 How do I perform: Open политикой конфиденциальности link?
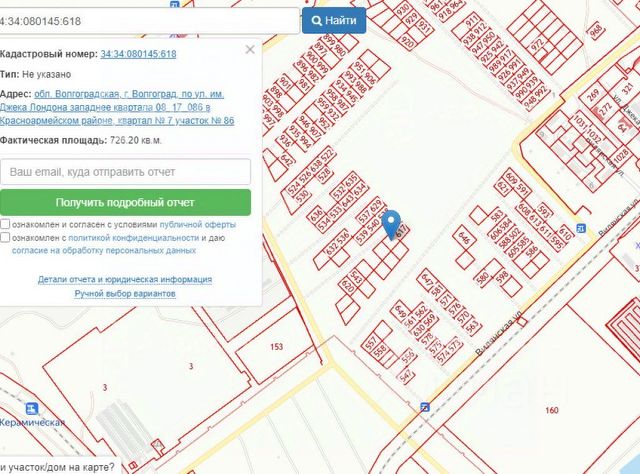click(133, 238)
